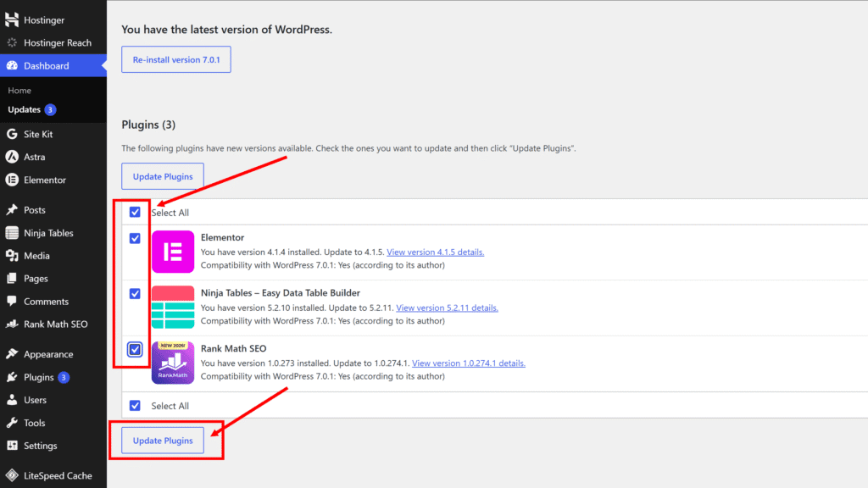This screenshot has height=488, width=868.
Task: Click Ninja Tables – Easy Data Table Builder title
Action: pos(280,292)
